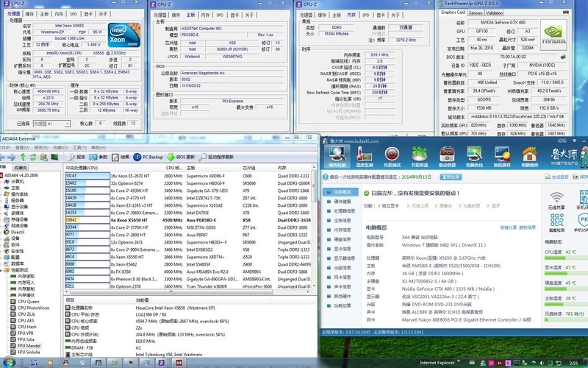Click AIDA64 forward arrow navigation icon

(12, 157)
